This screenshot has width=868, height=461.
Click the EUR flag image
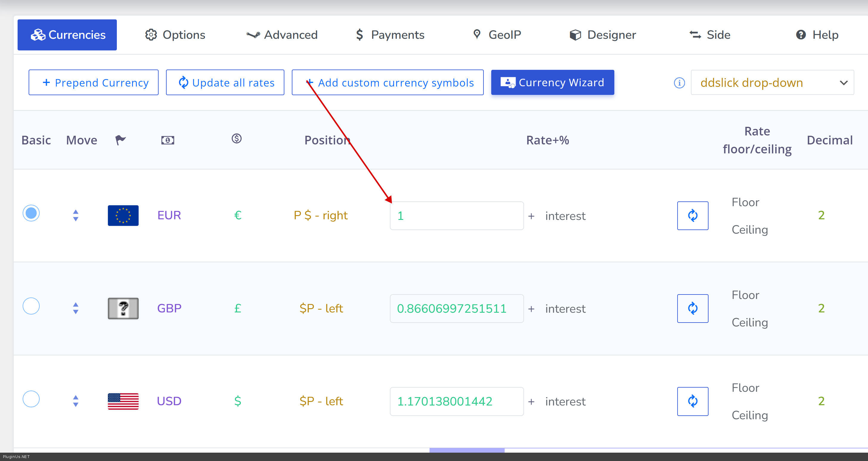coord(123,215)
